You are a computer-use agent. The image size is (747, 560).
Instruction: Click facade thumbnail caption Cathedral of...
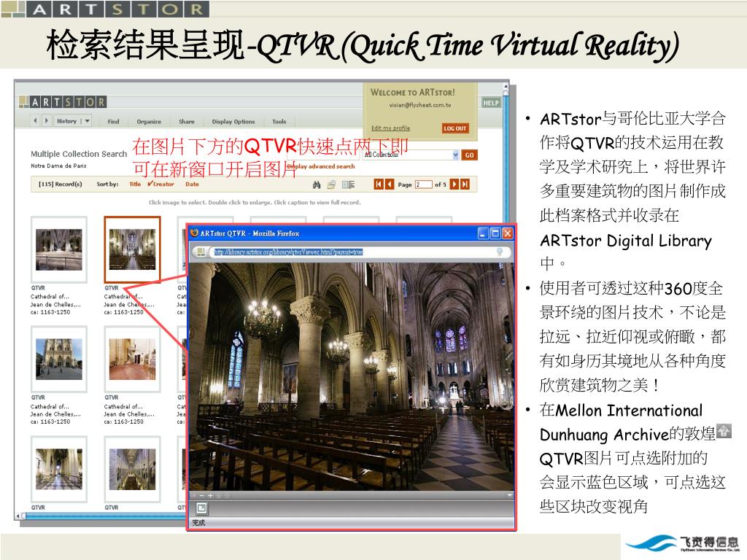[x=50, y=406]
